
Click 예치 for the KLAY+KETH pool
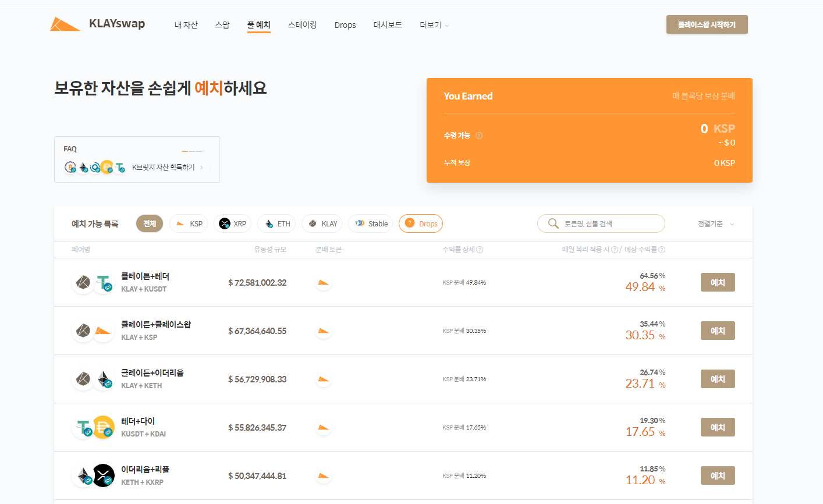click(718, 379)
